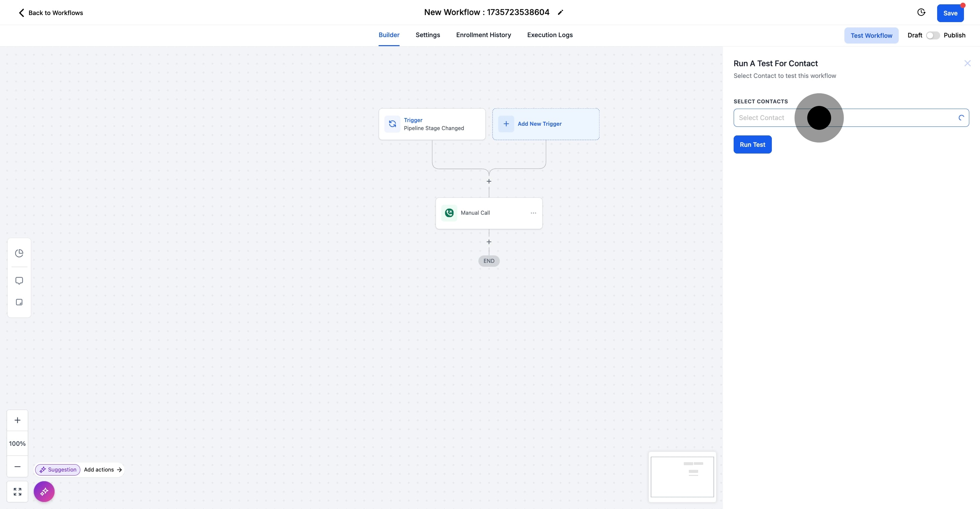
Task: Zoom in on the canvas
Action: pyautogui.click(x=17, y=420)
